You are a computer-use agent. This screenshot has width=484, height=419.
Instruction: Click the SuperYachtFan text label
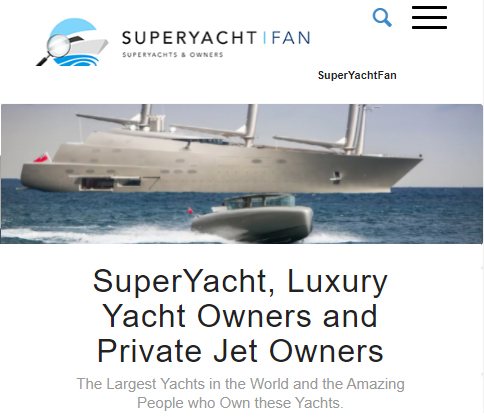pyautogui.click(x=357, y=75)
